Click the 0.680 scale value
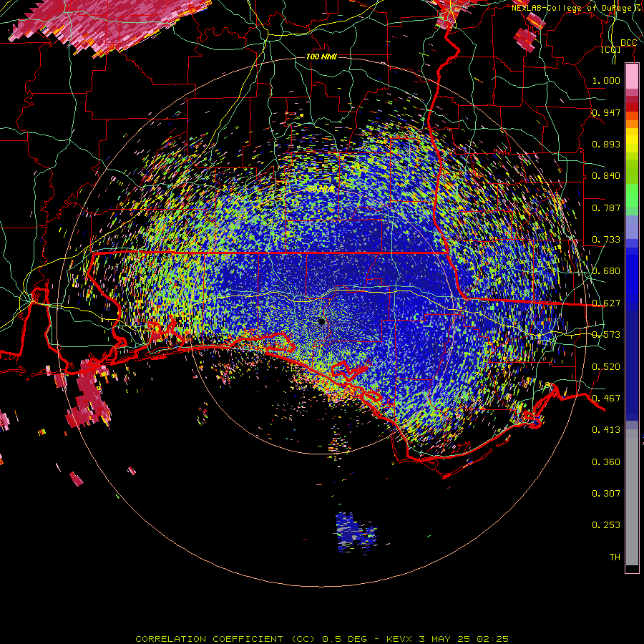The width and height of the screenshot is (644, 644). 606,271
